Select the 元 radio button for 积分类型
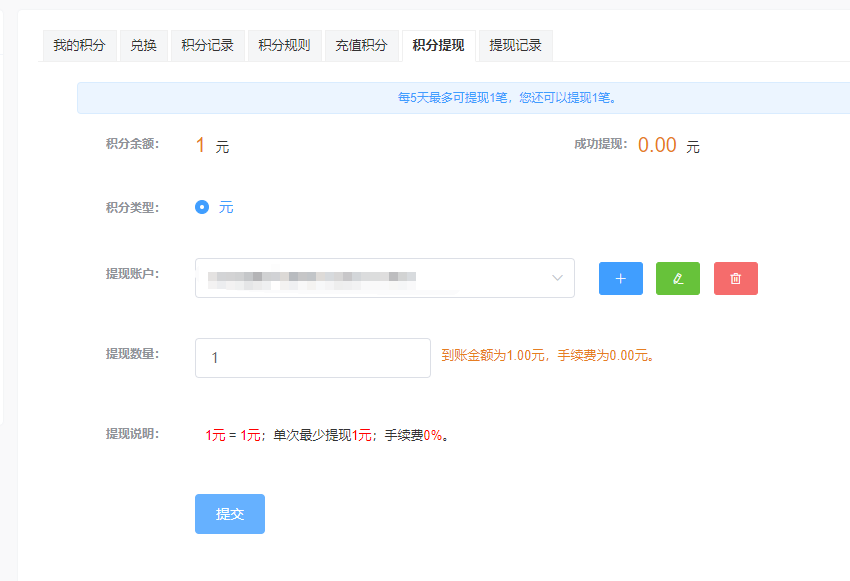The image size is (850, 581). pos(202,207)
